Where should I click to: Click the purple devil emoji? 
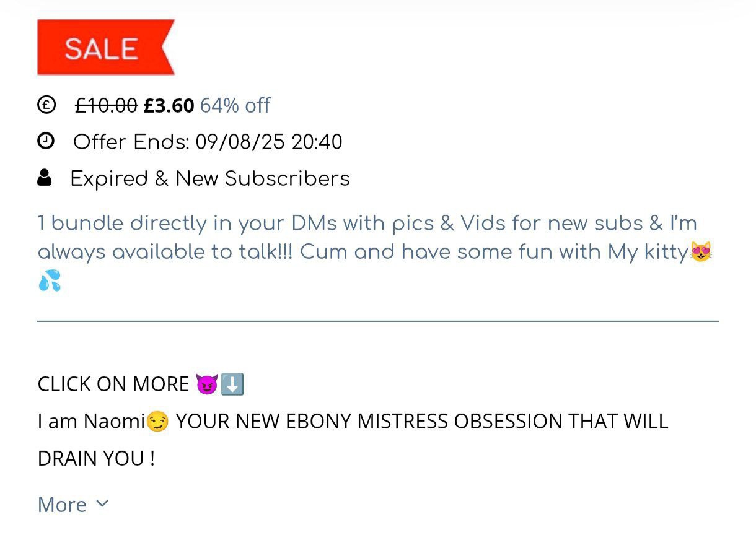pos(207,384)
